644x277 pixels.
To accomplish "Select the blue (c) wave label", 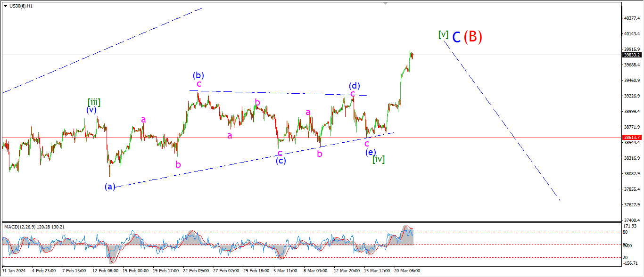I will (281, 161).
